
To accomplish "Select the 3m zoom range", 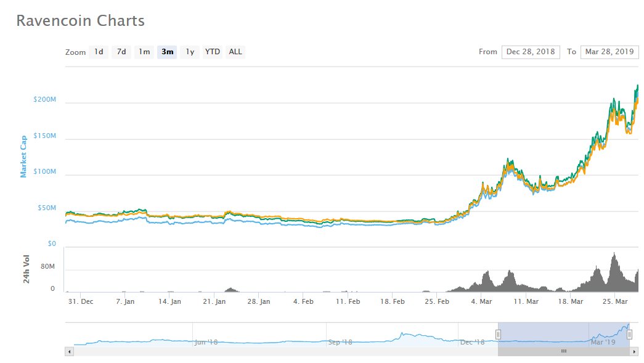I will pos(167,52).
